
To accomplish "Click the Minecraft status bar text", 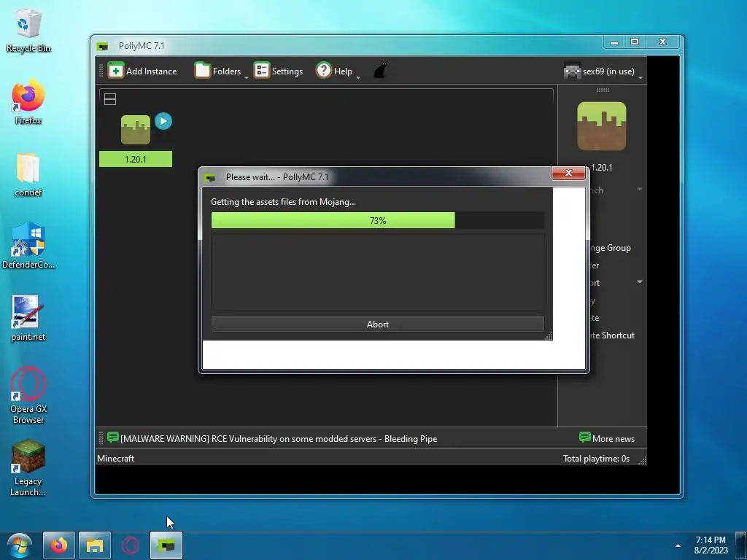I will (x=116, y=459).
